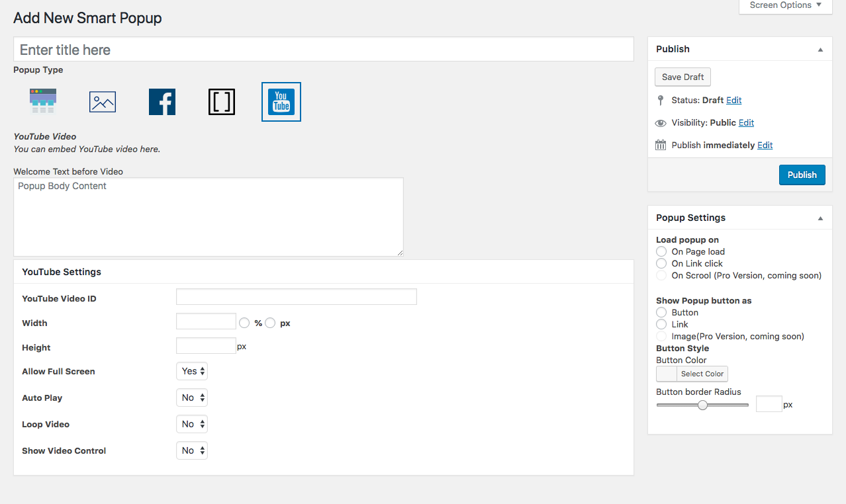Screen dimensions: 846x504
Task: Select the HTML content popup type icon
Action: coord(43,102)
